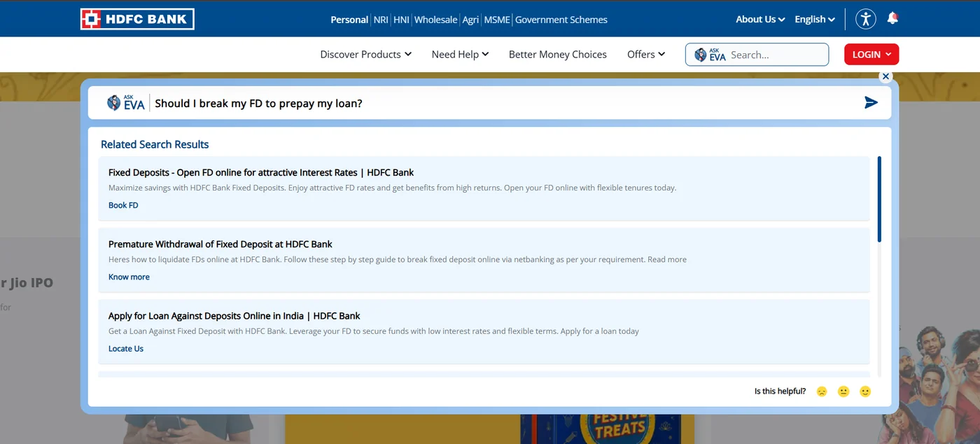The height and width of the screenshot is (444, 980).
Task: Click the HDFC Bank logo
Action: [x=137, y=19]
